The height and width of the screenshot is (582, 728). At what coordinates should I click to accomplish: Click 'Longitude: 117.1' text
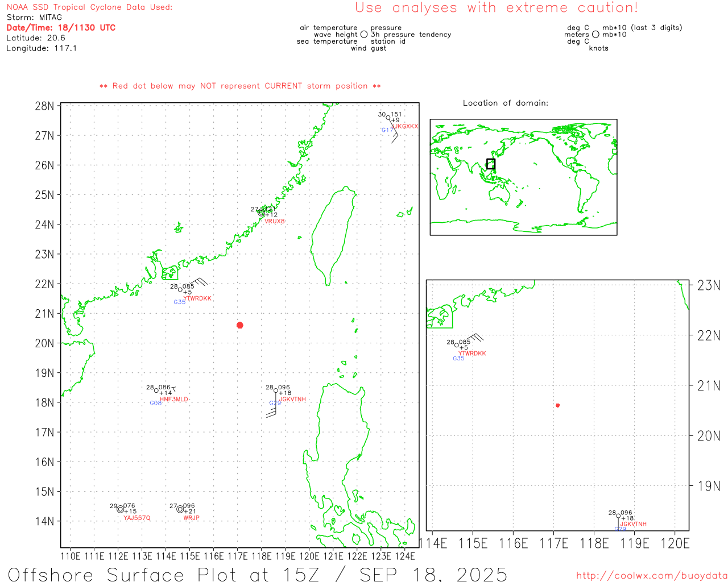coord(42,48)
